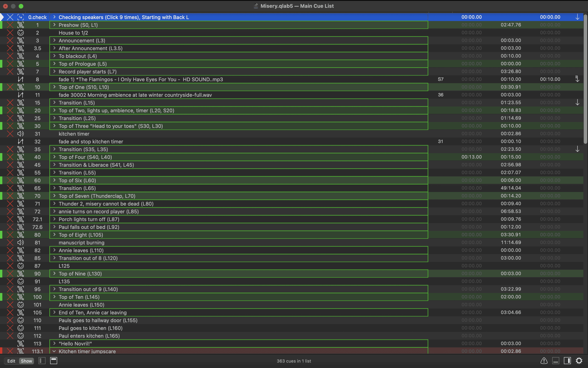Click fade cue icon for cue 8
The width and height of the screenshot is (588, 368).
click(21, 79)
